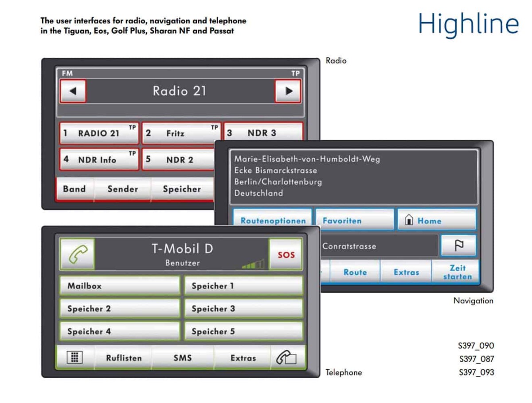The width and height of the screenshot is (532, 403).
Task: Select the Conratstrasse field
Action: [x=379, y=246]
